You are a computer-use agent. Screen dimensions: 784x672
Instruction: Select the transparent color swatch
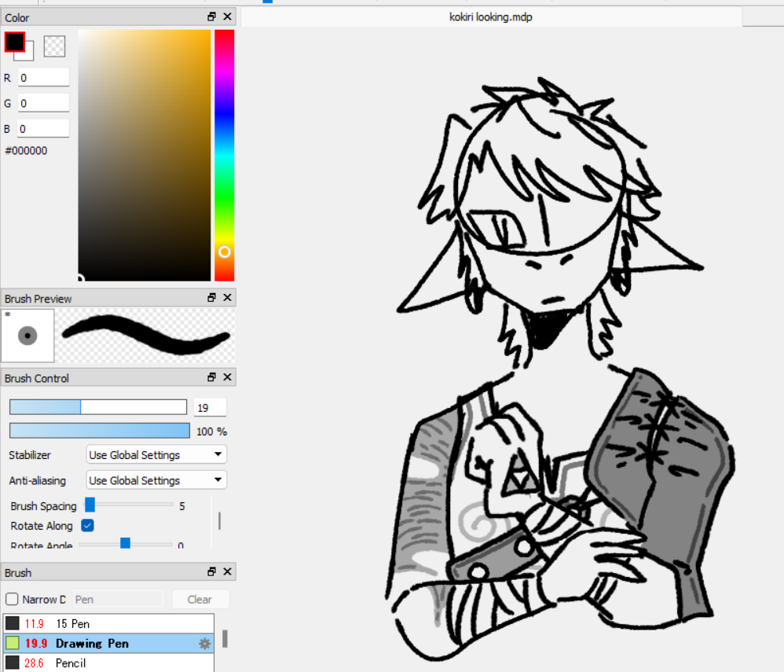point(54,46)
